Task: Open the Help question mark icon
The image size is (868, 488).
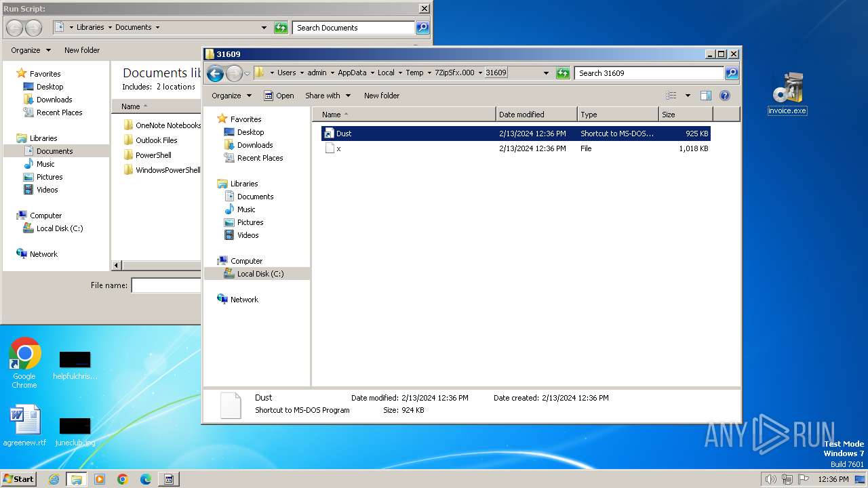Action: click(x=724, y=96)
